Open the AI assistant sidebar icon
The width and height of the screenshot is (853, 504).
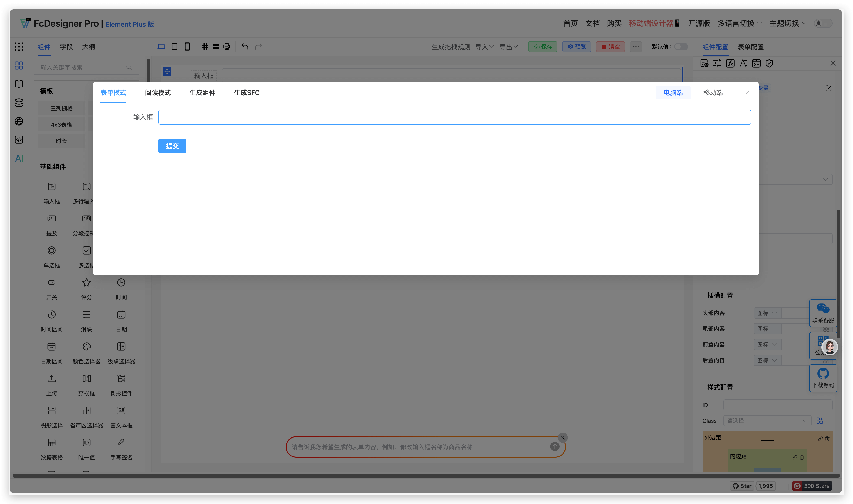click(19, 158)
